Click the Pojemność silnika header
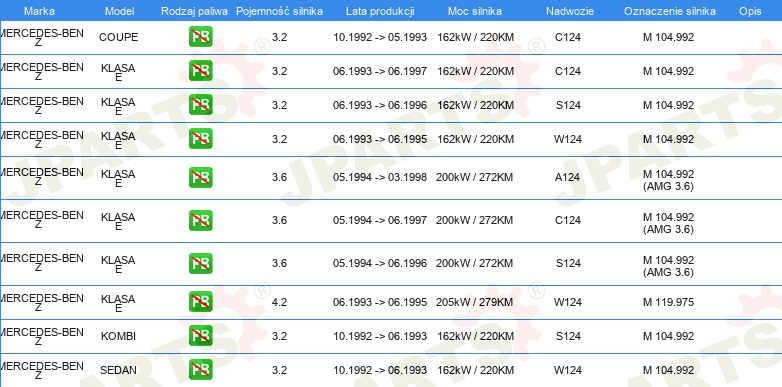This screenshot has width=782, height=387. (x=279, y=11)
